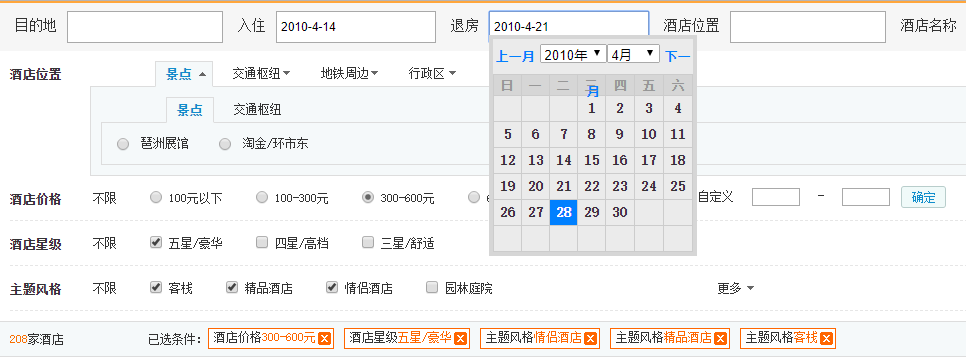Viewport: 966px width, 364px height.
Task: Go to next month via 下一月
Action: (x=678, y=57)
